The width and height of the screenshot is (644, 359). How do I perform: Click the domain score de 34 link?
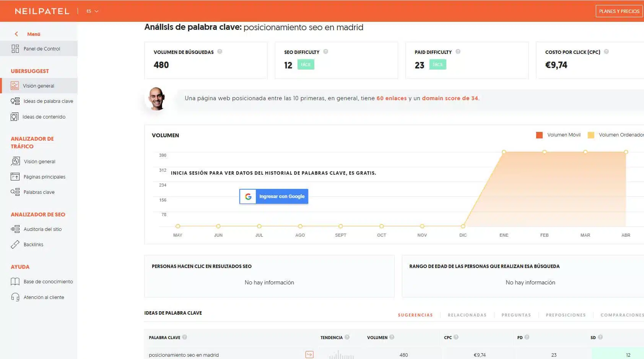click(x=450, y=98)
